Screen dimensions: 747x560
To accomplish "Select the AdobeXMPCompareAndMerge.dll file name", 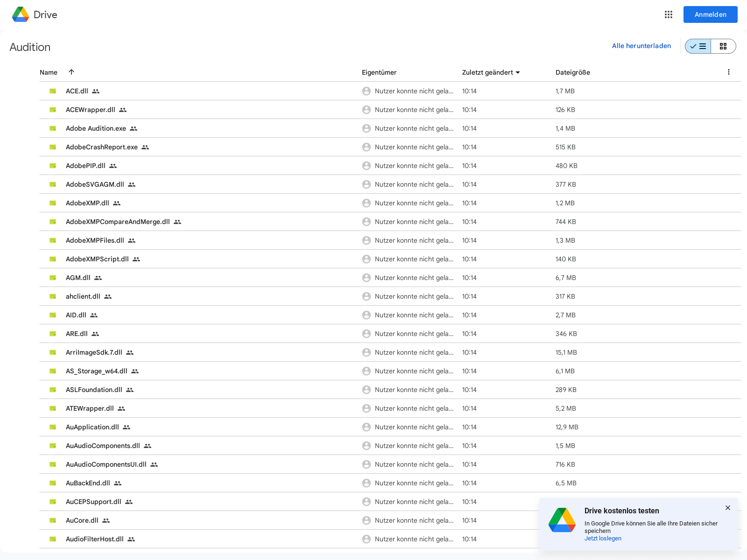I will click(x=118, y=222).
